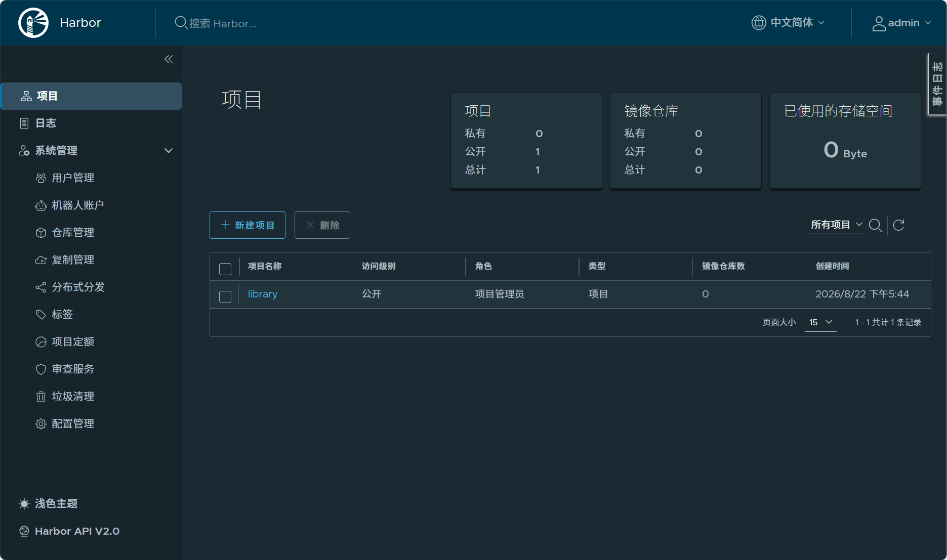Image resolution: width=947 pixels, height=560 pixels.
Task: Click the 1 - 1 共计 1 条记录 pagination text
Action: click(888, 322)
